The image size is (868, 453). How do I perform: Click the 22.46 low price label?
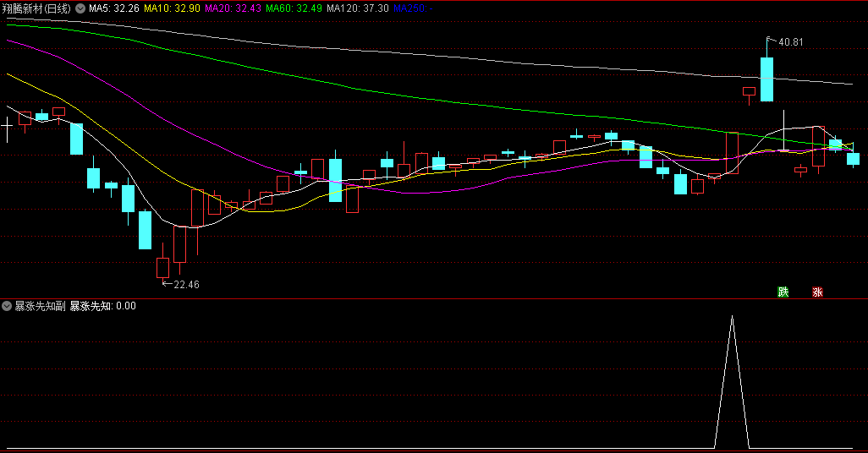coord(187,284)
